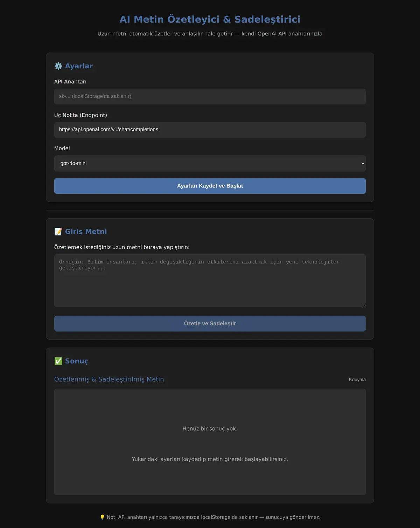Click the Ayarlar section heading

pyautogui.click(x=79, y=66)
